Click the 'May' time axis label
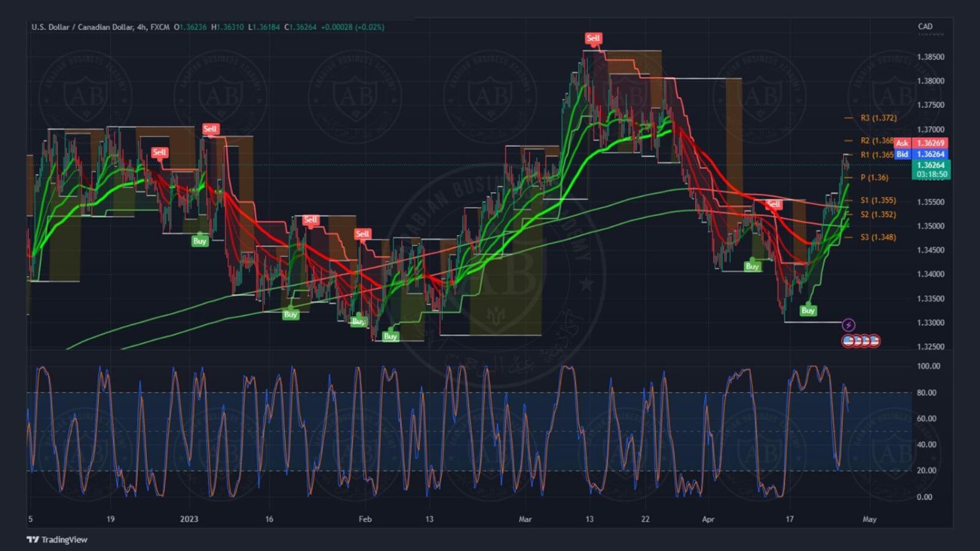Viewport: 980px width, 551px height. click(x=870, y=520)
